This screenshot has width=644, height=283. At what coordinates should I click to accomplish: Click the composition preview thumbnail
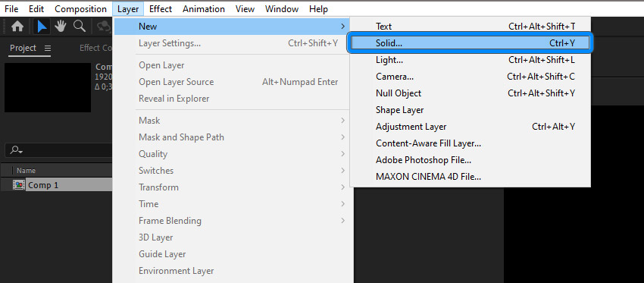coord(48,87)
